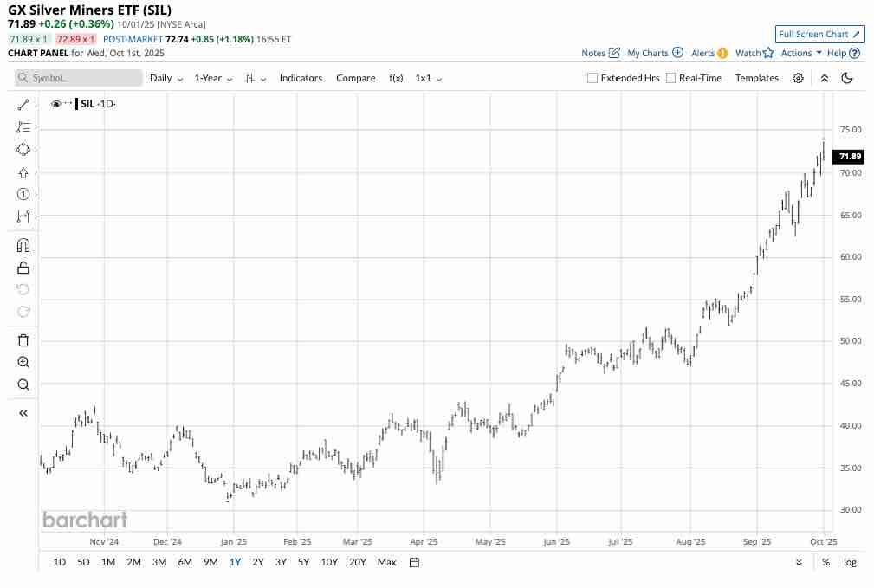
Task: Pick the numbered label annotation tool
Action: click(23, 194)
